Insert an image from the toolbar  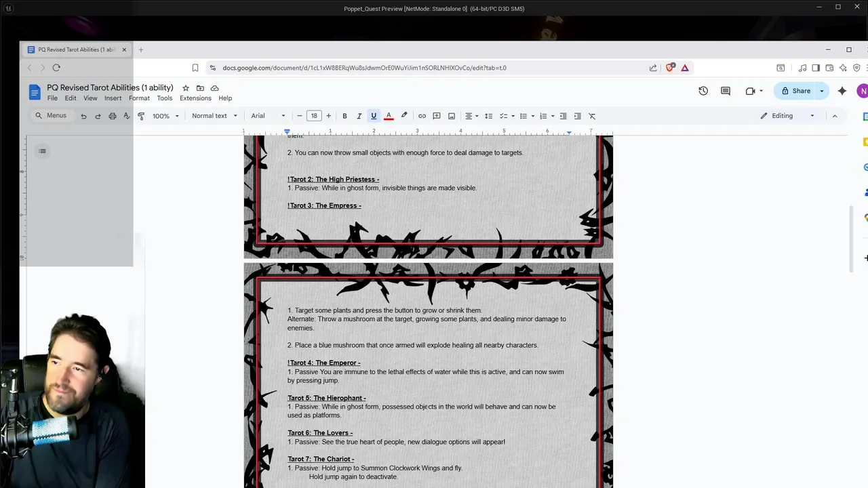pos(451,116)
